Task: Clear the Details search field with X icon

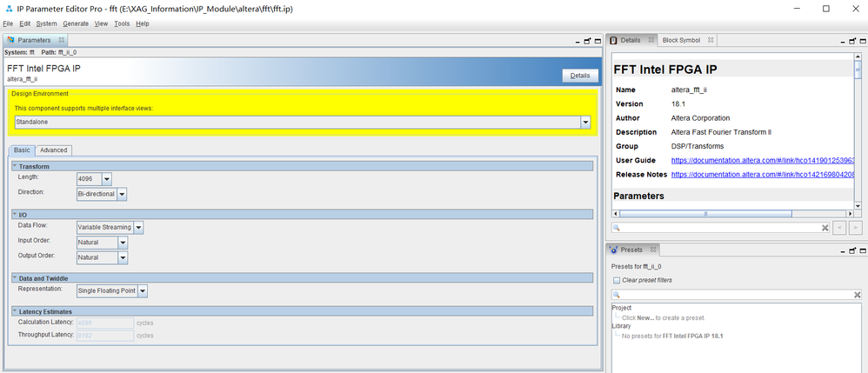Action: click(825, 228)
